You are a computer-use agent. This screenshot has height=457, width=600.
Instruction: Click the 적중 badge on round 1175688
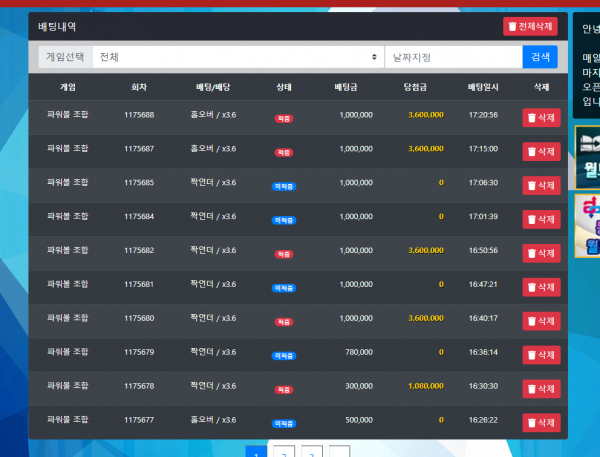[x=284, y=119]
